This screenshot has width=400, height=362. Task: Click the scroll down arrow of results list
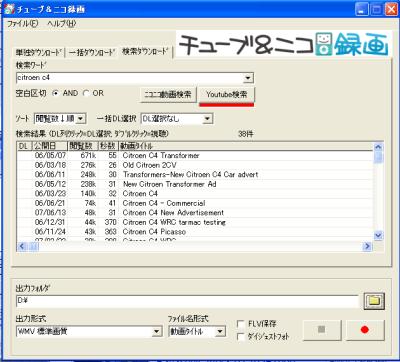(378, 235)
